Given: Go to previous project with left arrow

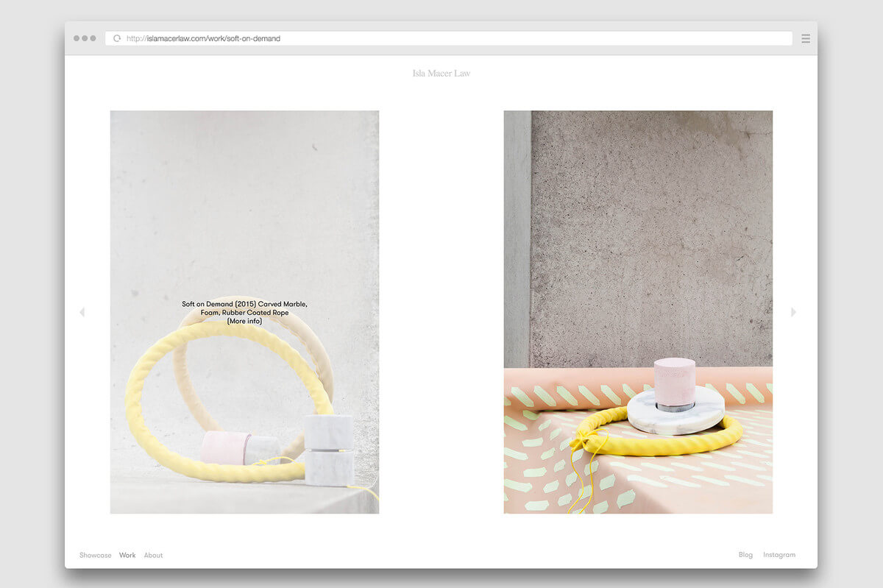Looking at the screenshot, I should coord(82,312).
